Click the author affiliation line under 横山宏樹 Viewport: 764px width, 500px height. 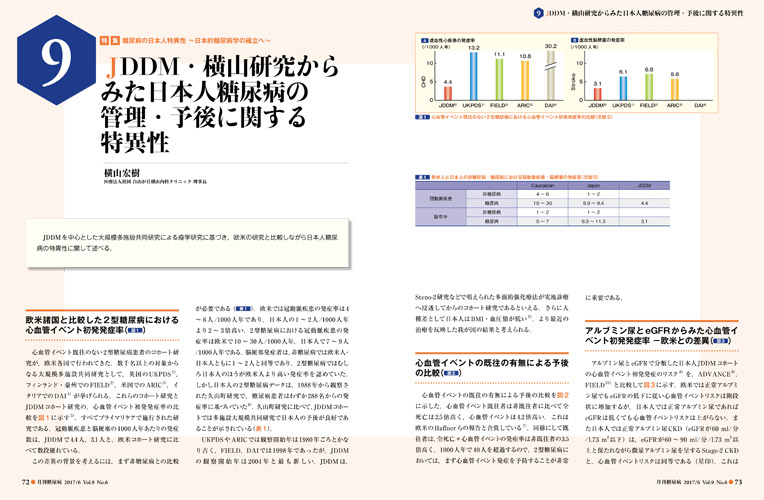point(155,182)
